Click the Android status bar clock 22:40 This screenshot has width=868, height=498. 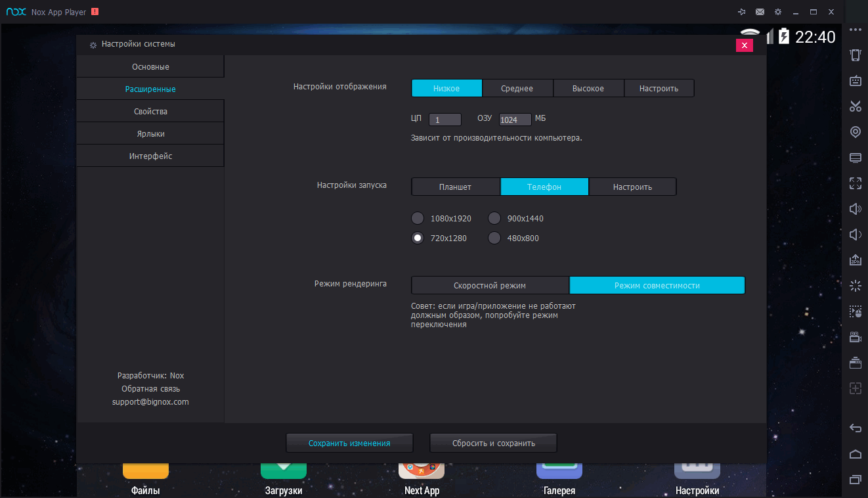pyautogui.click(x=815, y=37)
